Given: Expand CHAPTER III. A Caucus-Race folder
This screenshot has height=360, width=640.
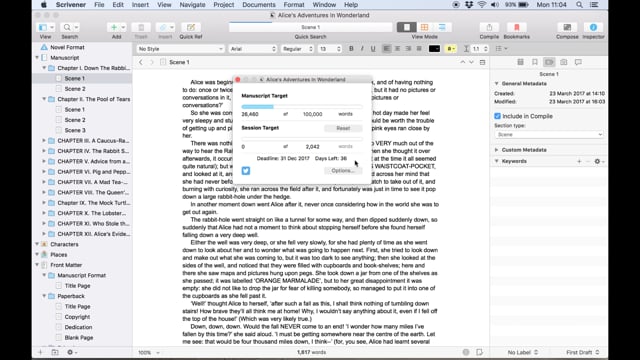Looking at the screenshot, I should pos(44,140).
